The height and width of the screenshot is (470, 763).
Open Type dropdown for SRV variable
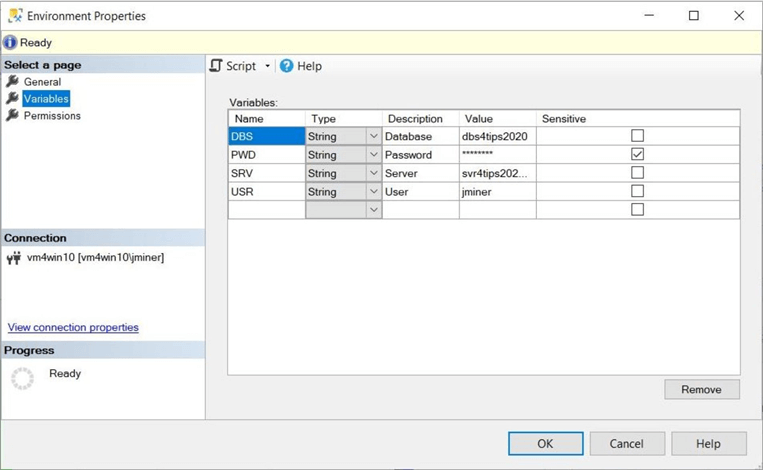373,173
